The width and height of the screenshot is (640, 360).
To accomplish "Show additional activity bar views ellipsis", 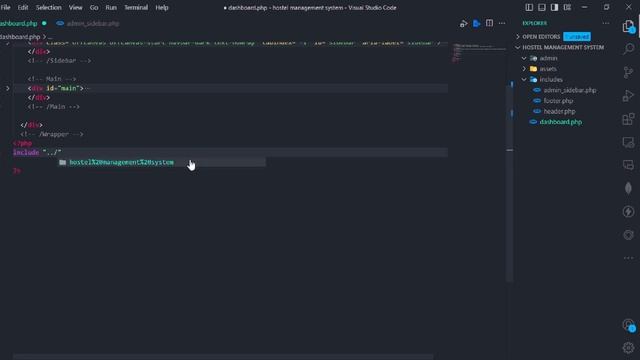I will (x=629, y=258).
